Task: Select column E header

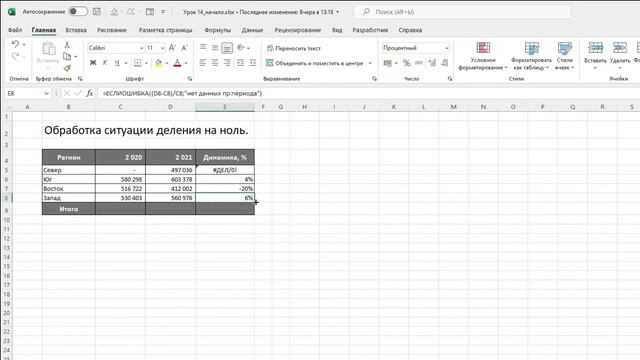Action: tap(225, 107)
